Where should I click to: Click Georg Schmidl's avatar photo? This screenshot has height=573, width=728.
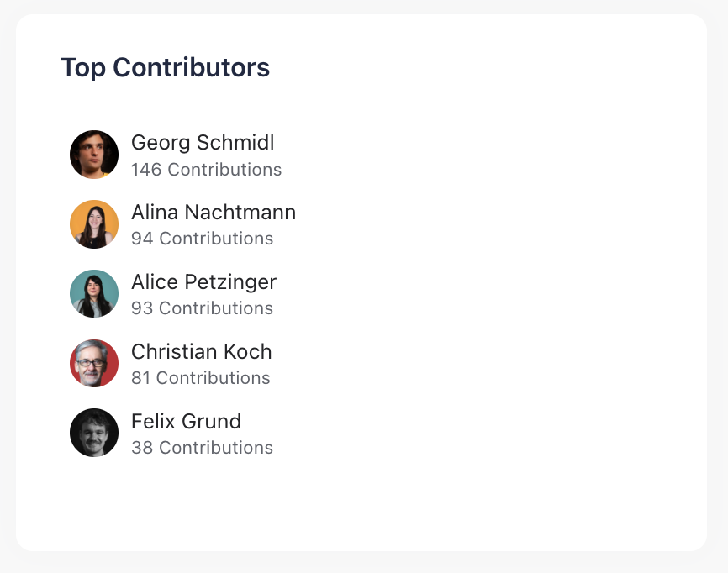pyautogui.click(x=94, y=155)
